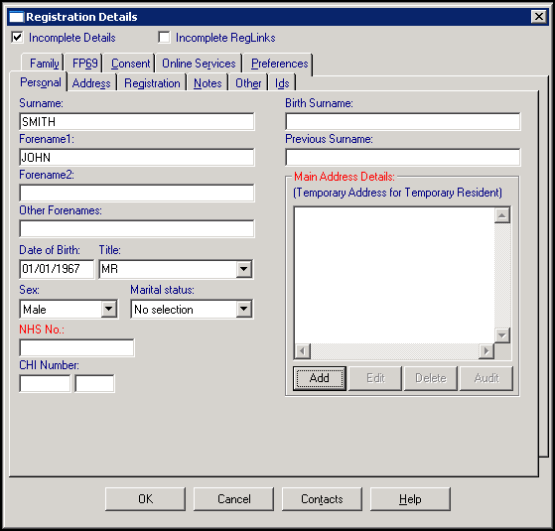This screenshot has width=555, height=531.
Task: Open the Title dropdown list
Action: [244, 269]
